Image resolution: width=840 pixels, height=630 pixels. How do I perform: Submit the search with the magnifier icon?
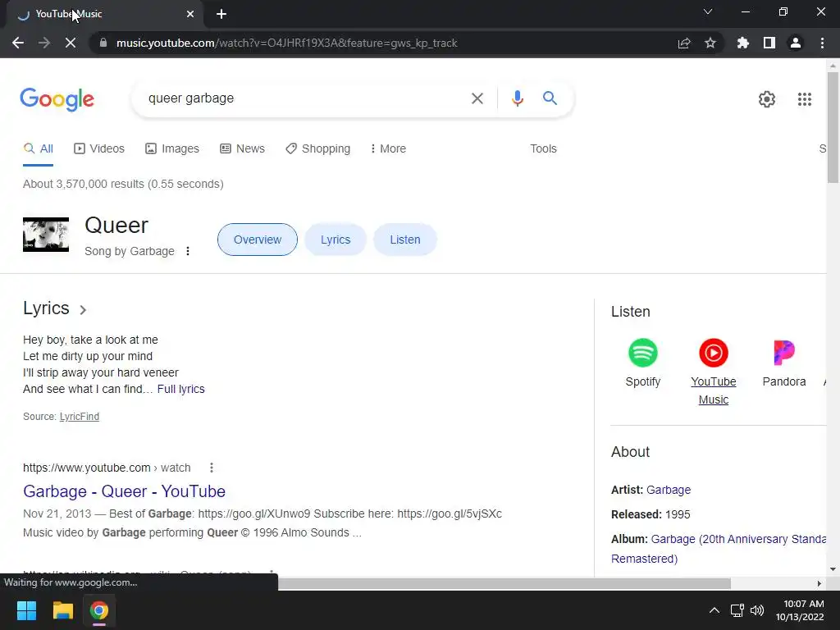550,98
